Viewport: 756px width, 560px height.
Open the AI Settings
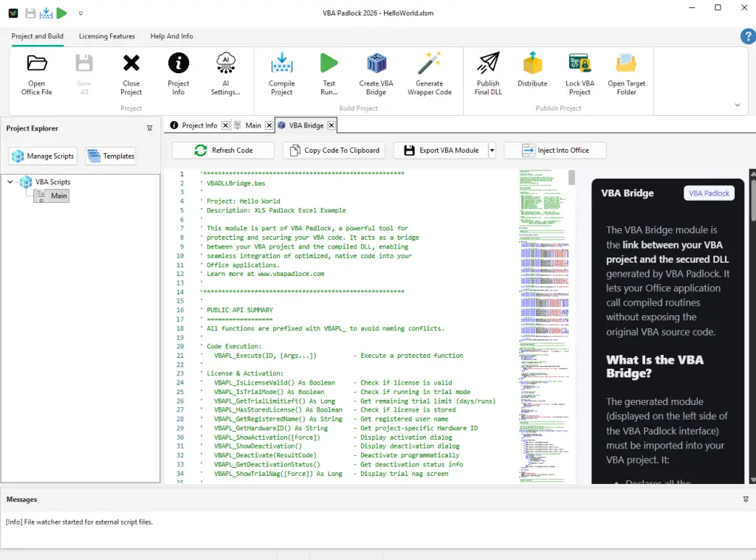pyautogui.click(x=224, y=72)
